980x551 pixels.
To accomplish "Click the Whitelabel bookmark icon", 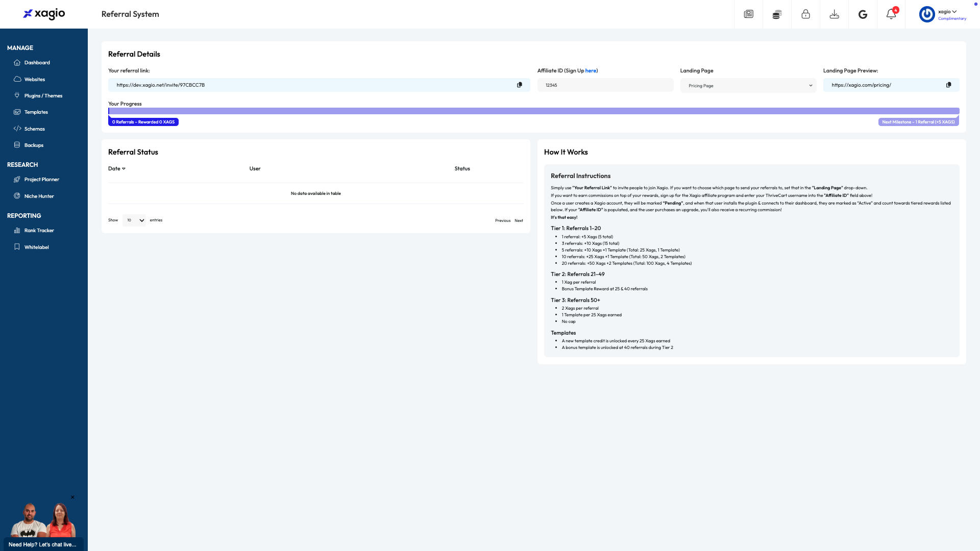I will tap(17, 247).
